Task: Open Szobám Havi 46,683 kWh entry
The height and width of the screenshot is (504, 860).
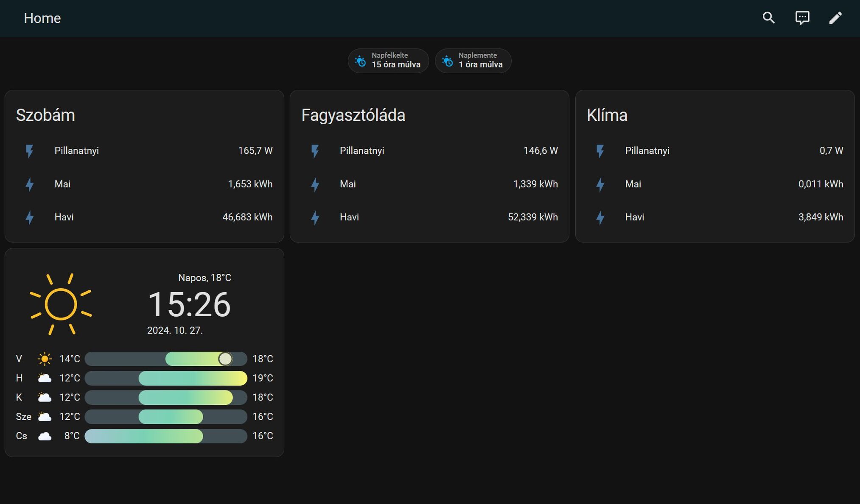Action: (144, 217)
